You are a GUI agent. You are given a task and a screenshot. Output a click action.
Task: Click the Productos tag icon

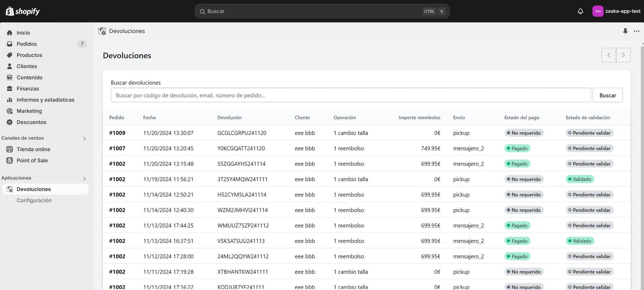[x=10, y=55]
